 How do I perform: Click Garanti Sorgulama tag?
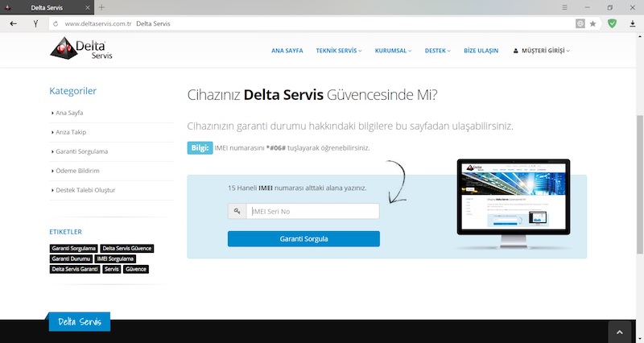[x=73, y=249]
